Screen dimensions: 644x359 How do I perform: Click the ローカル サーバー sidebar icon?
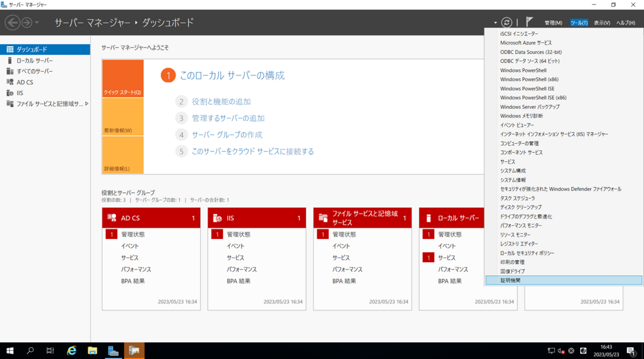(10, 60)
